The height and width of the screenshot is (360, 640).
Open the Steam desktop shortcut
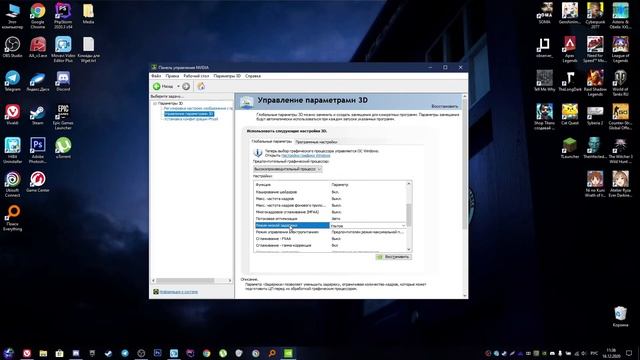click(38, 115)
